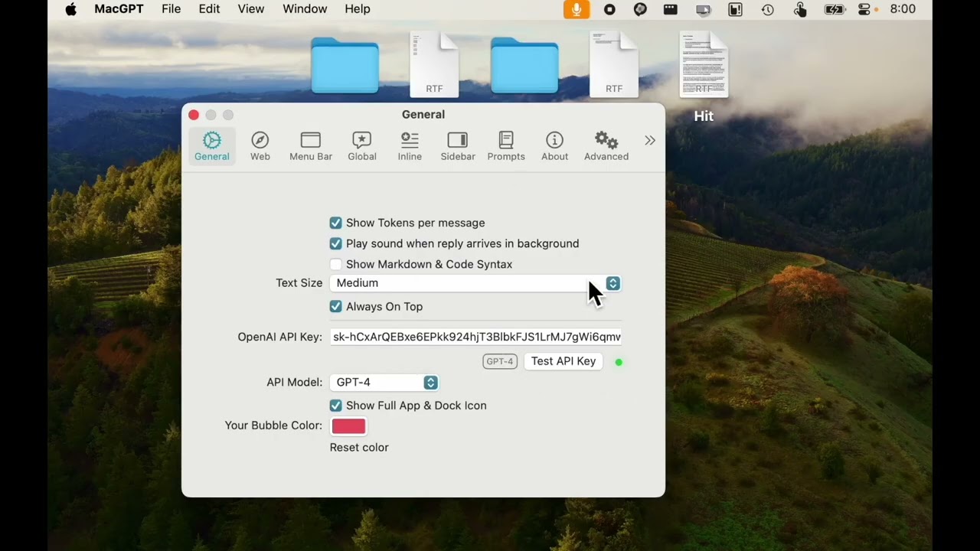Image resolution: width=980 pixels, height=551 pixels.
Task: Open the Global settings tab
Action: click(362, 146)
